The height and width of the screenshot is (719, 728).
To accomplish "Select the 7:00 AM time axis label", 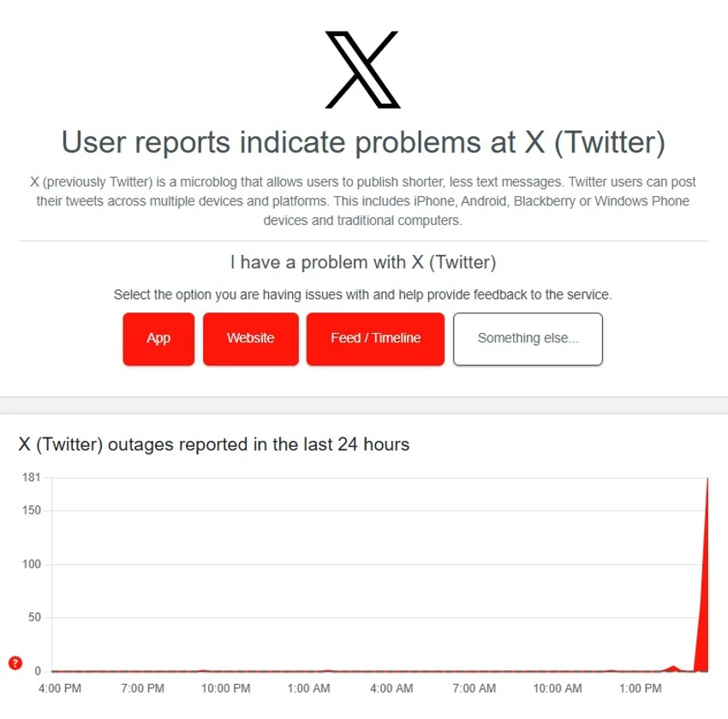I will tap(474, 689).
